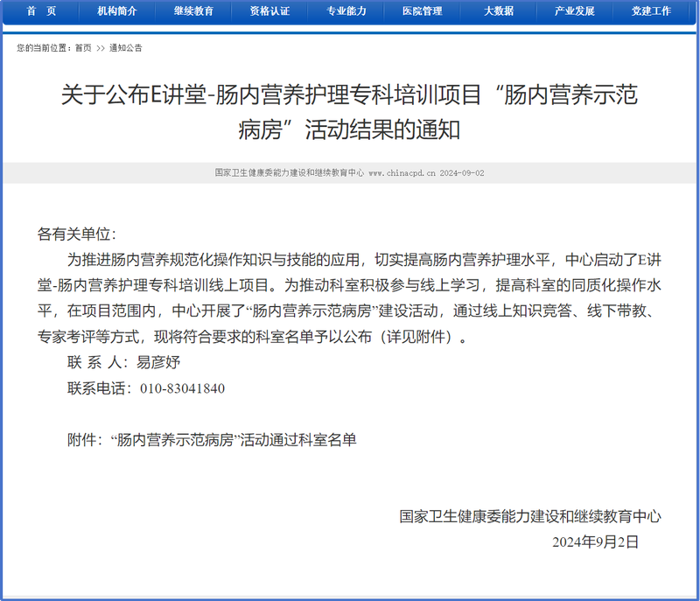Click the 您的当前位置 label
The height and width of the screenshot is (601, 700).
[42, 48]
